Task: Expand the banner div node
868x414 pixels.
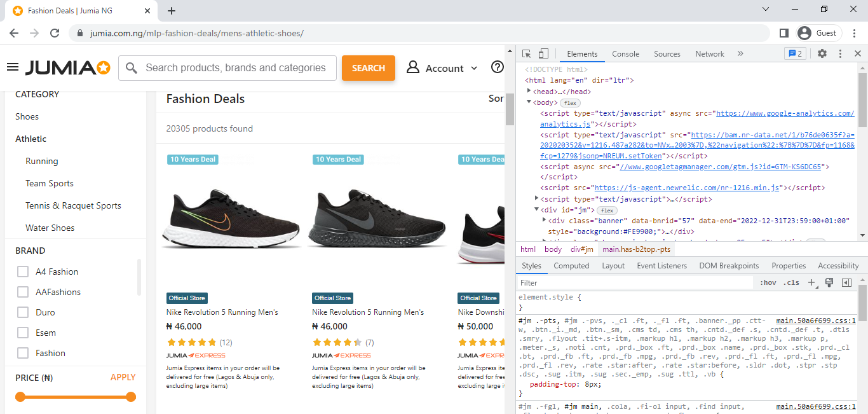Action: pos(544,220)
